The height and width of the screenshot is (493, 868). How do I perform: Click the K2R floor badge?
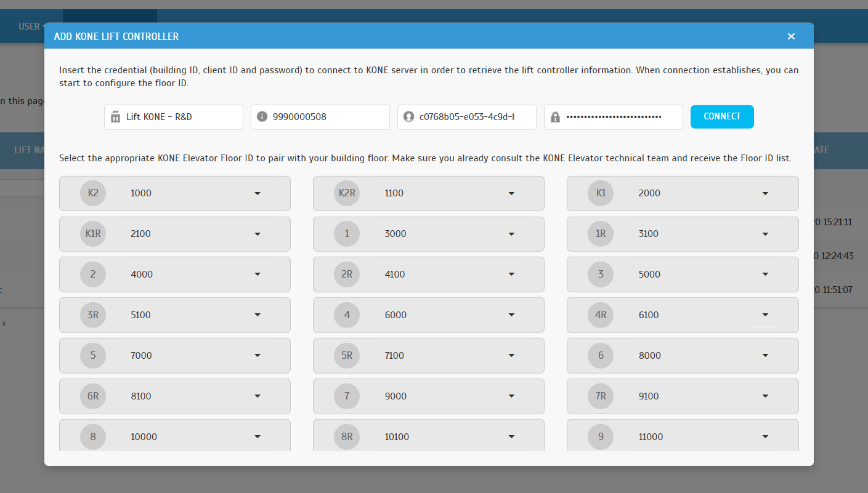pyautogui.click(x=347, y=193)
